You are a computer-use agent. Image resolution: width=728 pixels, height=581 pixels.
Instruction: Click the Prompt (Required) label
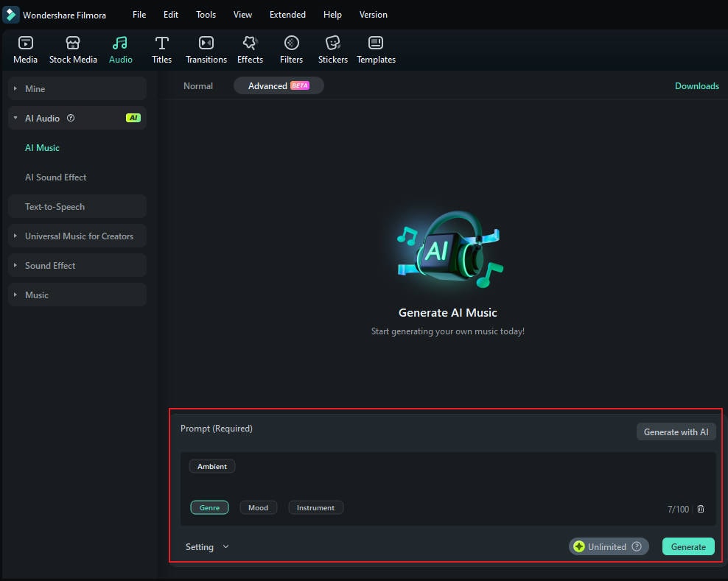click(217, 429)
